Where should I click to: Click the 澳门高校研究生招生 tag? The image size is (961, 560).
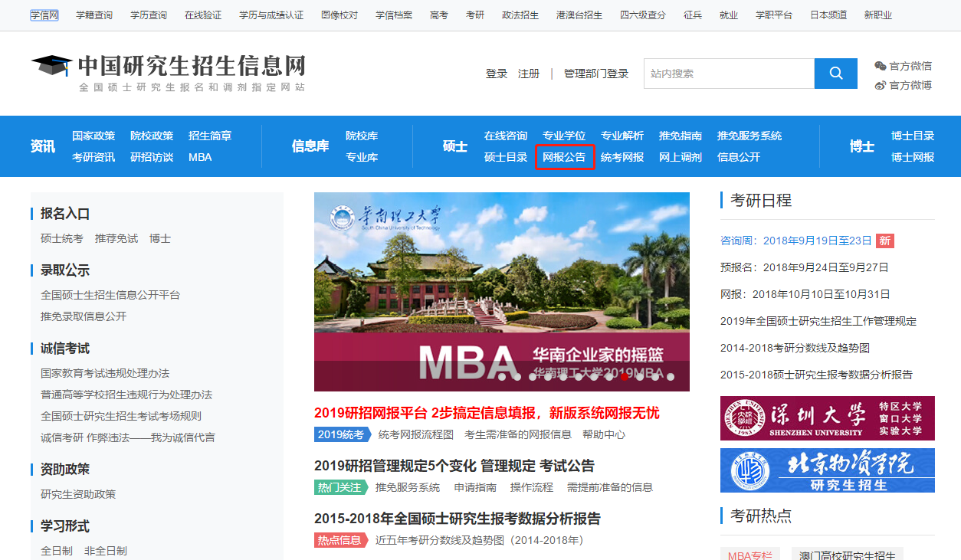coord(847,555)
